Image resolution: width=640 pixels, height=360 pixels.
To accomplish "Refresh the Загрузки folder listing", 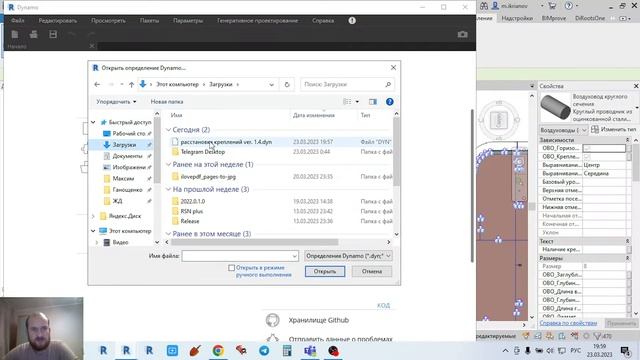I will coord(287,84).
